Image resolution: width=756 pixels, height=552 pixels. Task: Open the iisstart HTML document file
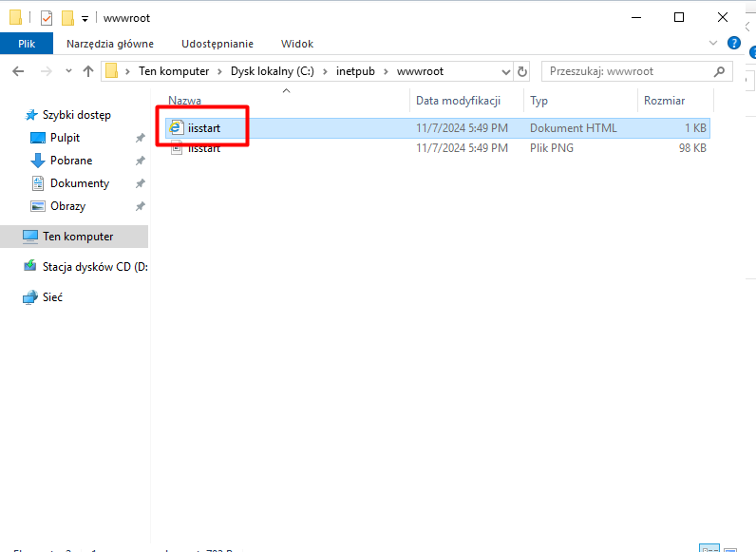pyautogui.click(x=203, y=128)
